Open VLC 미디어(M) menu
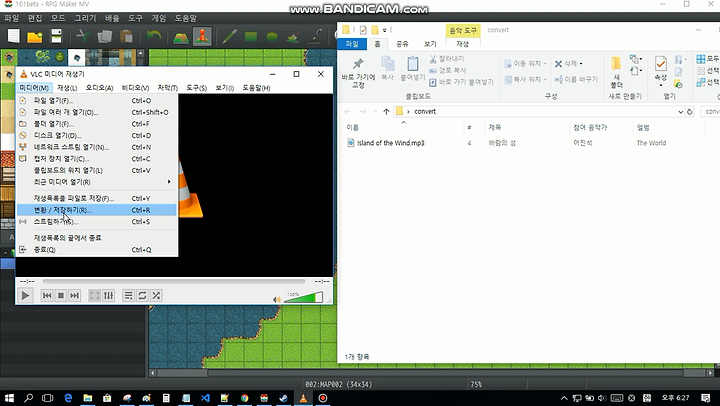720x406 pixels. pos(34,88)
